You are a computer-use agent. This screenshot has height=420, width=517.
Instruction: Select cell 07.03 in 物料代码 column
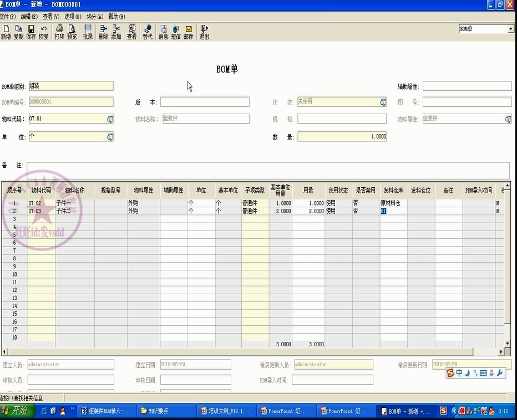click(x=42, y=211)
